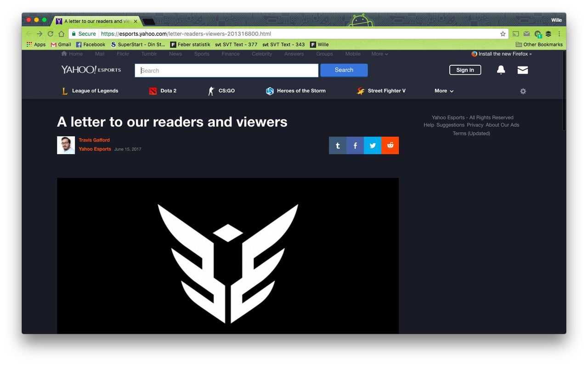Open the SVT Text - 343 bookmark
This screenshot has height=365, width=588.
(x=283, y=45)
